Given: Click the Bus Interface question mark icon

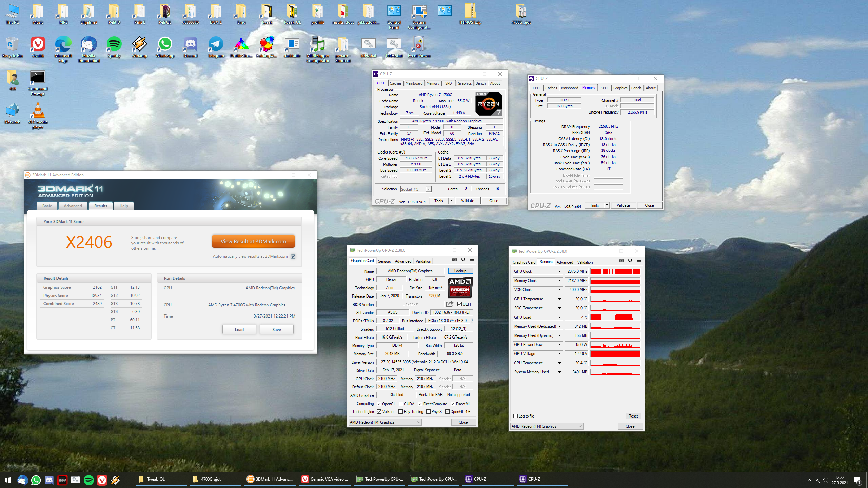Looking at the screenshot, I should [472, 321].
